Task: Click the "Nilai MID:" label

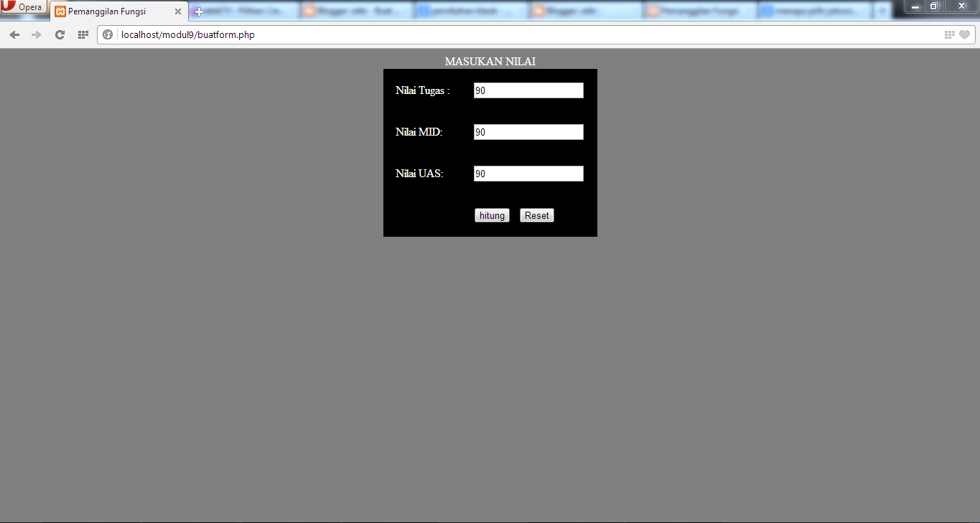Action: [x=419, y=132]
